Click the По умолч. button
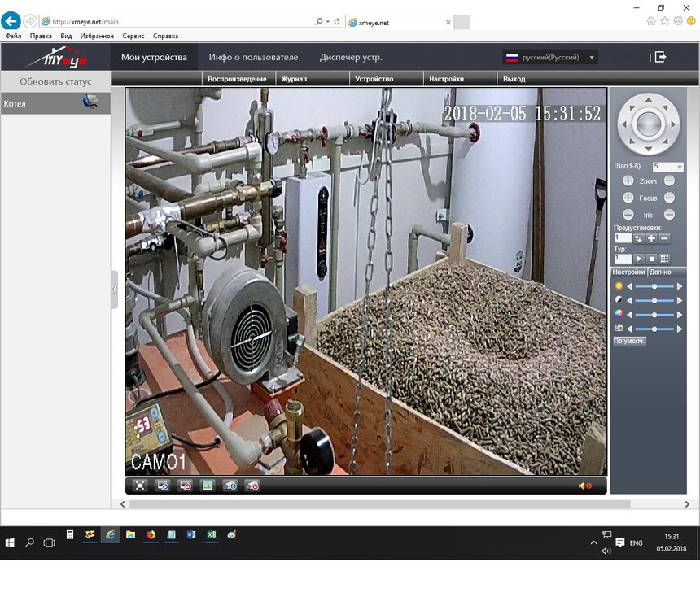 click(x=629, y=341)
